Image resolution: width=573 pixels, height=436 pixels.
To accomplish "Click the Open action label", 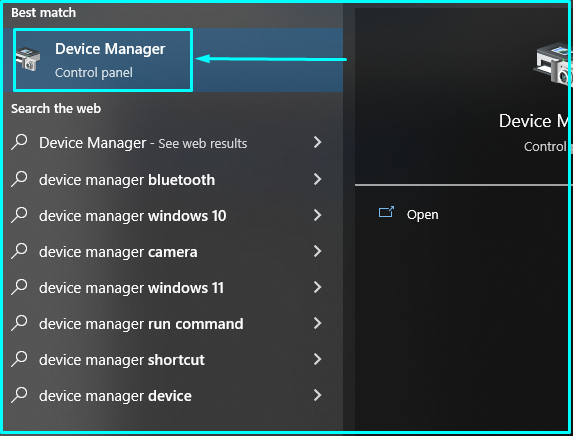I will pos(422,215).
